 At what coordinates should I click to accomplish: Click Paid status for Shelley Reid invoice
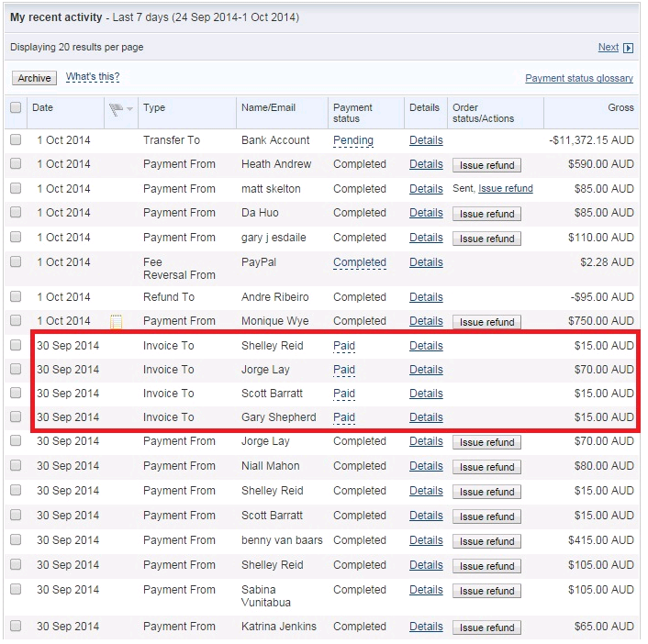click(x=344, y=346)
